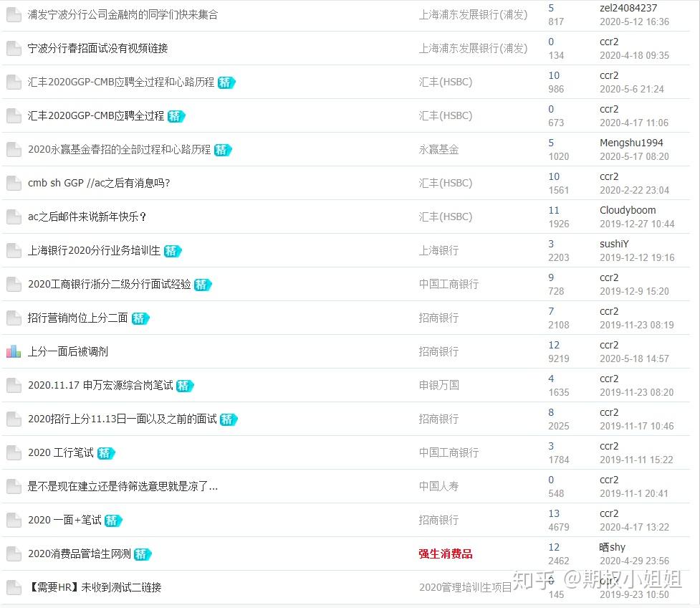Open thread 2020 工行笔试
Viewport: 700px width, 608px height.
tap(61, 453)
